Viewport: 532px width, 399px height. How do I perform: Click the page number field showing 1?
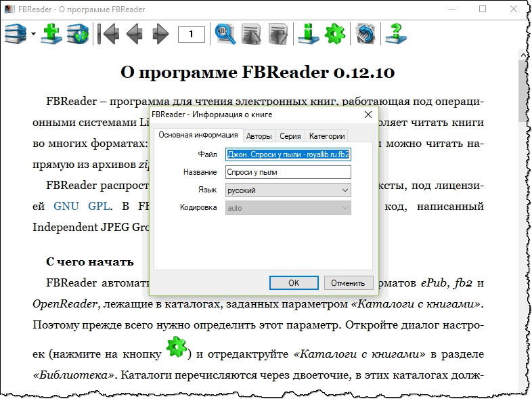click(192, 34)
